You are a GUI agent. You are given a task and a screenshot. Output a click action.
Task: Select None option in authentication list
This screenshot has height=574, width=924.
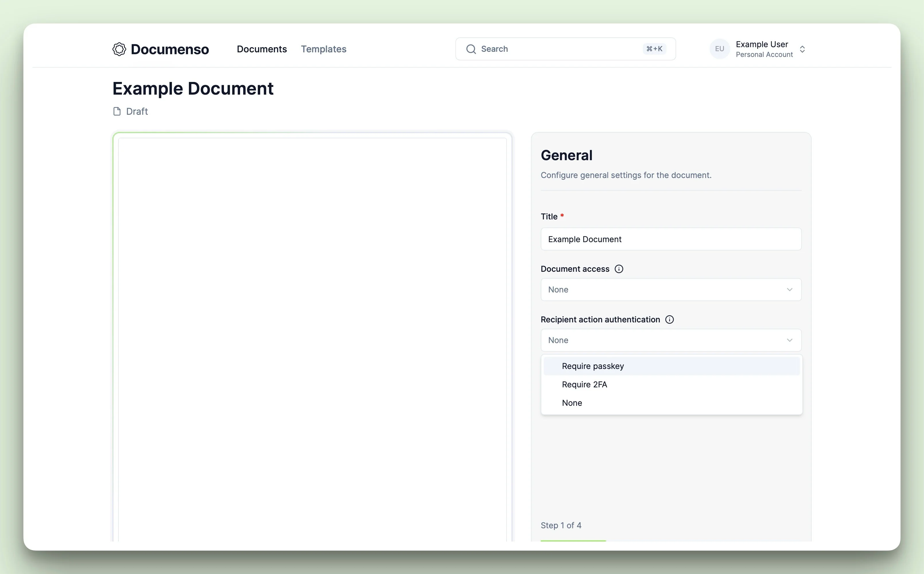pos(572,403)
